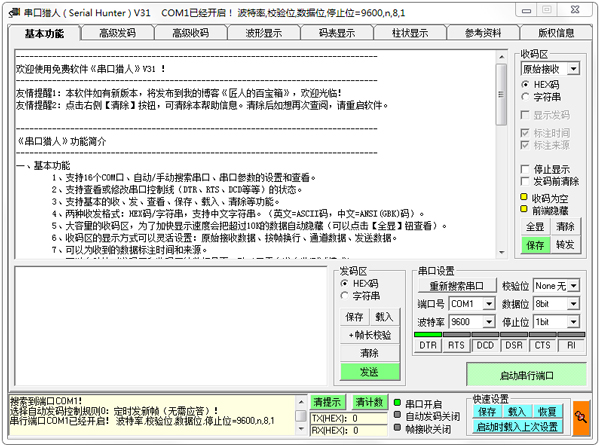Toggle the RTS signal control

[x=456, y=345]
